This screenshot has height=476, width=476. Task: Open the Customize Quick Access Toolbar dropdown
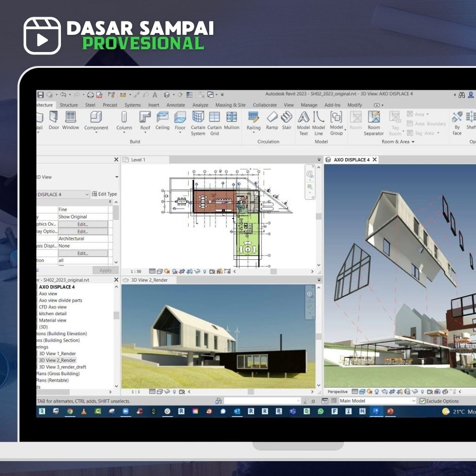222,95
